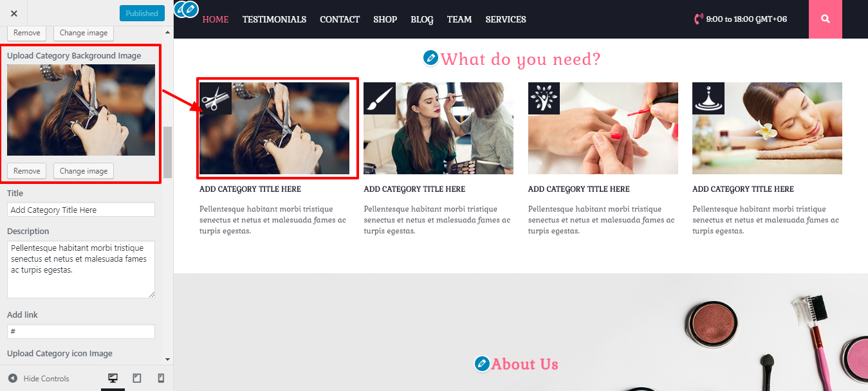Click the pink search icon in header
The width and height of the screenshot is (868, 391).
click(826, 19)
